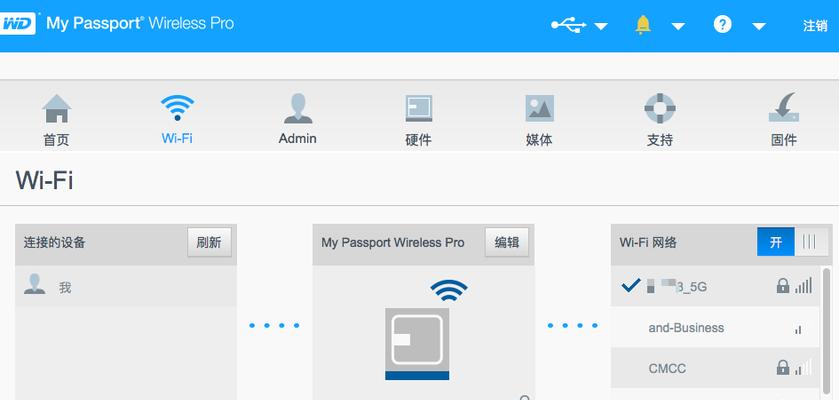Viewport: 839px width, 400px height.
Task: Open the help question mark icon
Action: coord(722,25)
